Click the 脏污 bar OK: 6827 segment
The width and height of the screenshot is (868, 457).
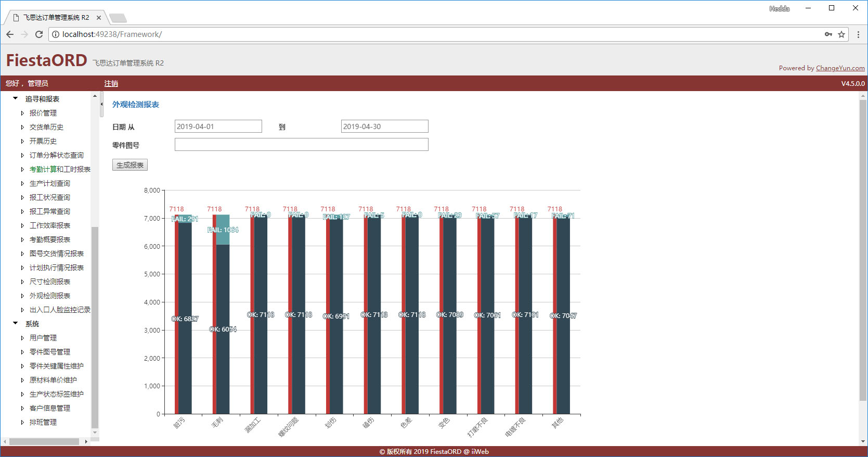(185, 319)
